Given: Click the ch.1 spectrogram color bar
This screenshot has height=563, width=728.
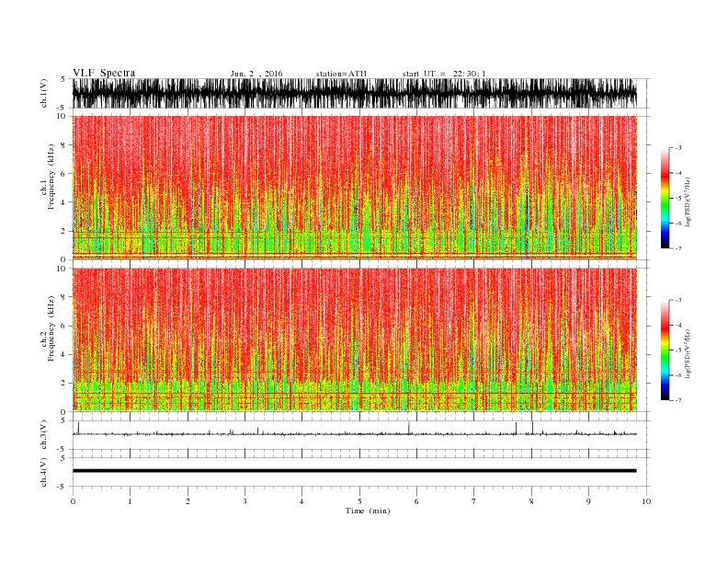Looking at the screenshot, I should tap(665, 199).
